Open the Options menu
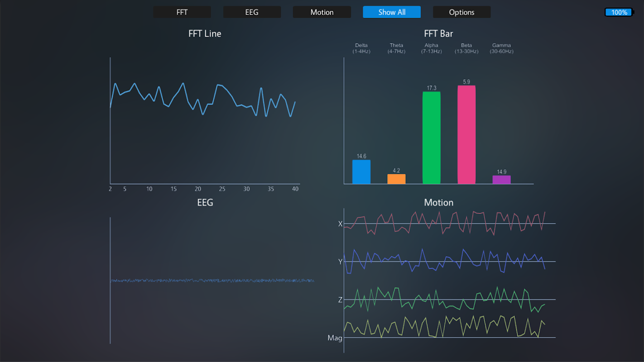This screenshot has width=644, height=362. coord(461,12)
